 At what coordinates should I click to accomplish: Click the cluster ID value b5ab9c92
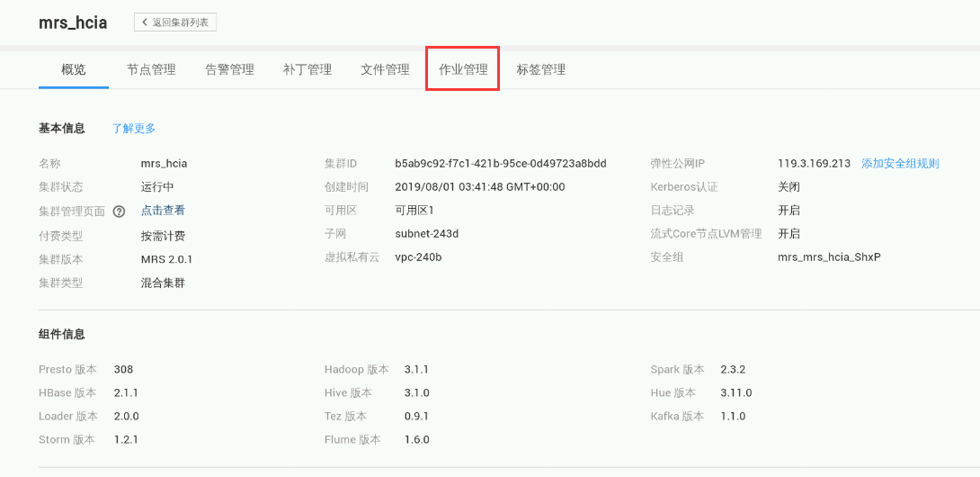(501, 164)
